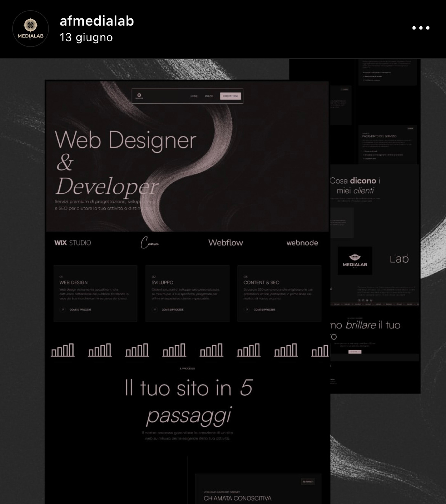Click COME SI PROCEDE under SVILUPPO
The image size is (446, 504).
pyautogui.click(x=172, y=310)
